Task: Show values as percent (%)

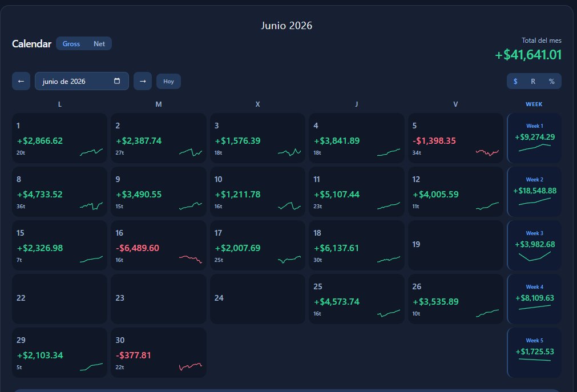Action: 552,82
